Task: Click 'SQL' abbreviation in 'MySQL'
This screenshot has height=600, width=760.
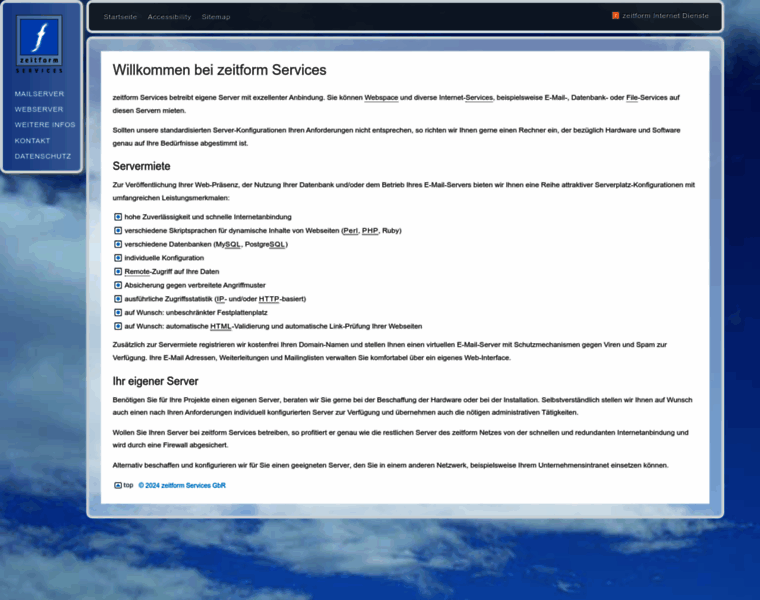Action: click(233, 244)
